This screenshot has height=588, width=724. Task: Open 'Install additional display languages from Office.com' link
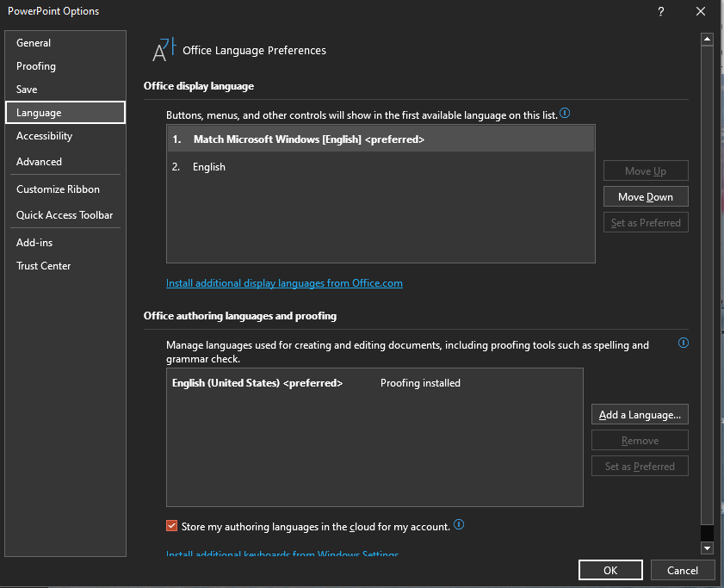[284, 282]
